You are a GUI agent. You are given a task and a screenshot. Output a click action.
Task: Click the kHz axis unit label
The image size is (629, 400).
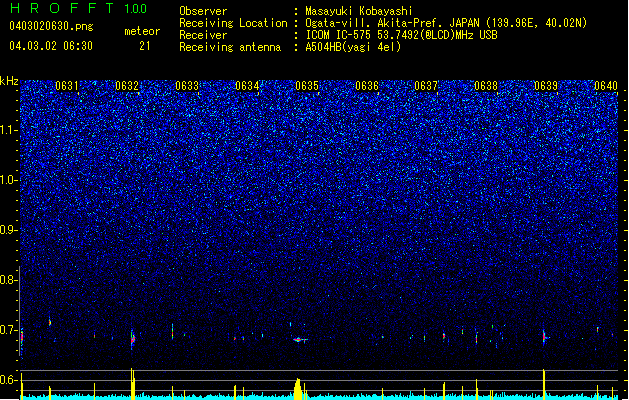click(x=9, y=81)
